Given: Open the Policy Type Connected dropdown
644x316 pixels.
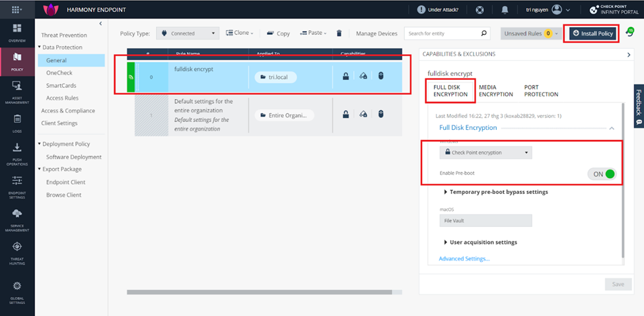Looking at the screenshot, I should 188,33.
